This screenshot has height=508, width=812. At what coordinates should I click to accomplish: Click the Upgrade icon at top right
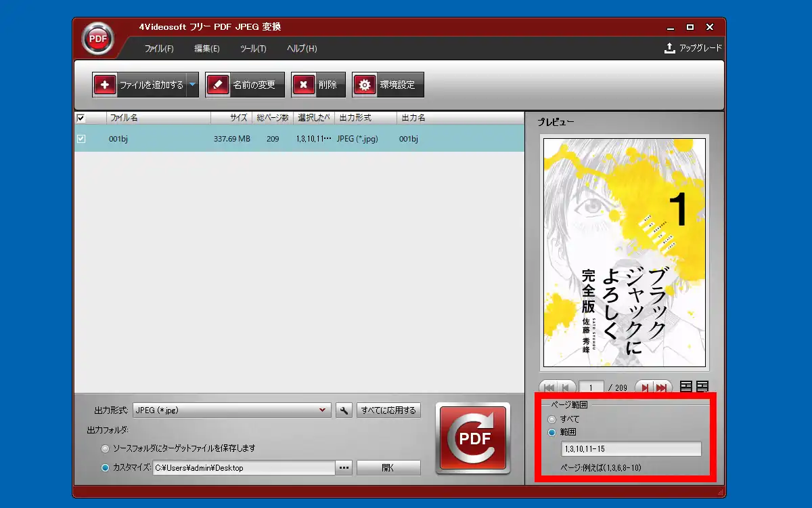point(670,48)
